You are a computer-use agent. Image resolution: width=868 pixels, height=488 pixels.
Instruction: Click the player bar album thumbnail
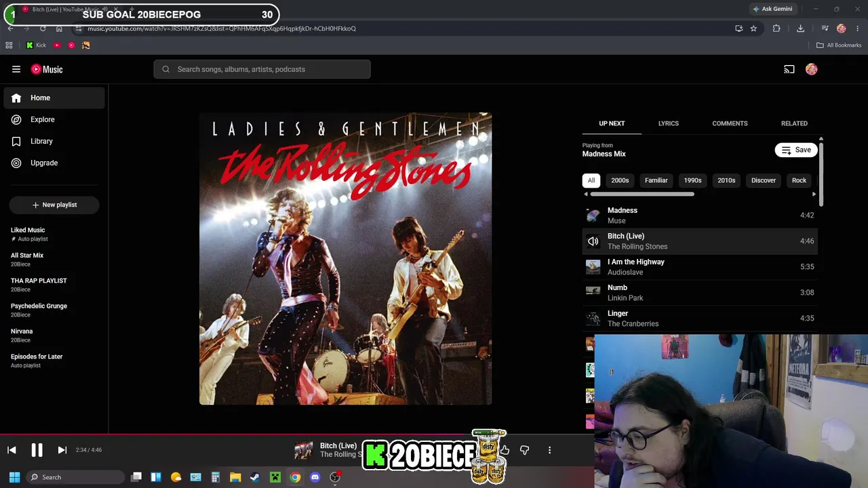304,450
